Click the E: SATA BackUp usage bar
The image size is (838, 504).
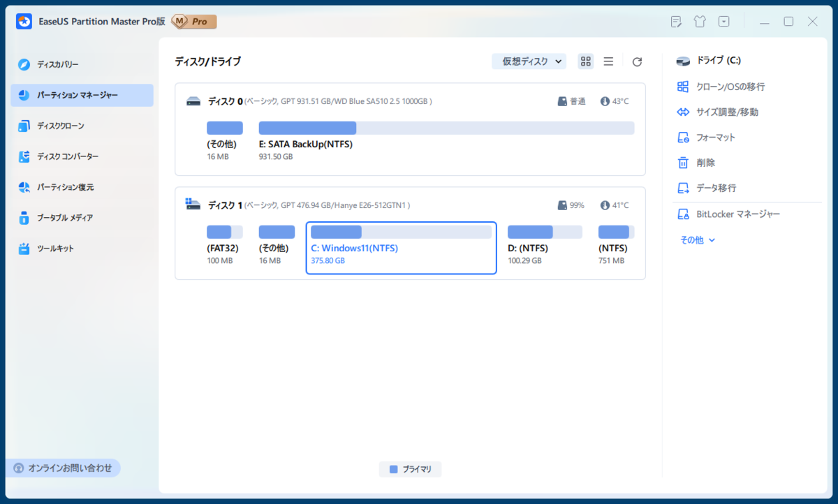[x=446, y=128]
